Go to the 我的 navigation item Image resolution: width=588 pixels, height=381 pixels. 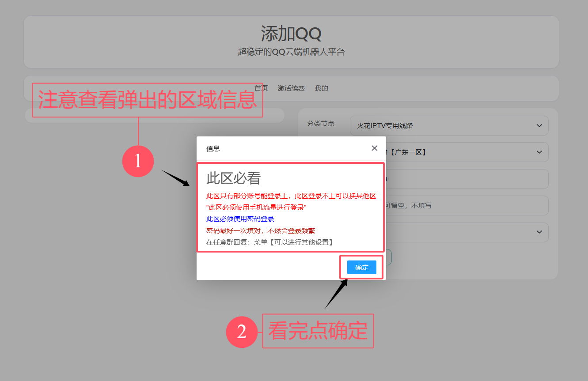pos(321,88)
